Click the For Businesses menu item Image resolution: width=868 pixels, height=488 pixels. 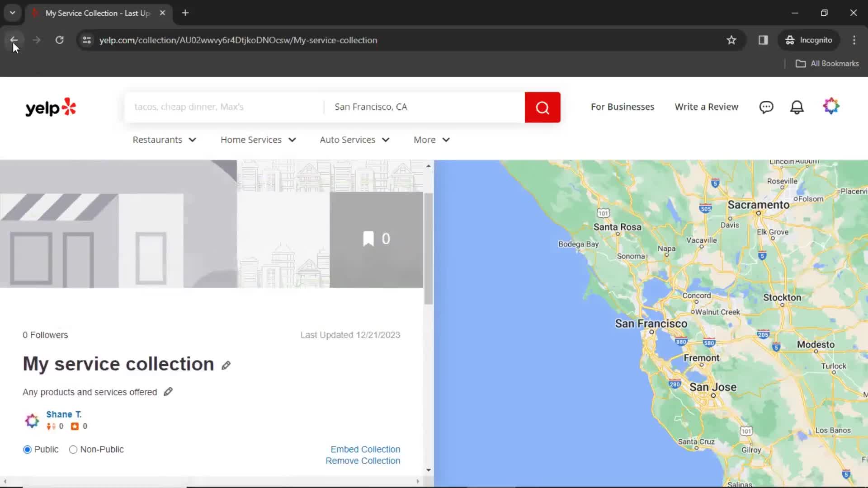[623, 107]
